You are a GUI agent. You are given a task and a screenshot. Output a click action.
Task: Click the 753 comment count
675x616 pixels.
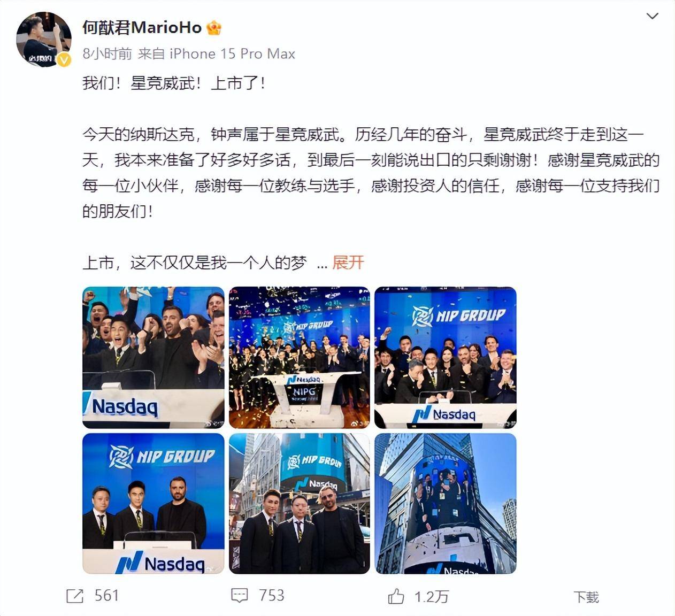click(x=271, y=596)
